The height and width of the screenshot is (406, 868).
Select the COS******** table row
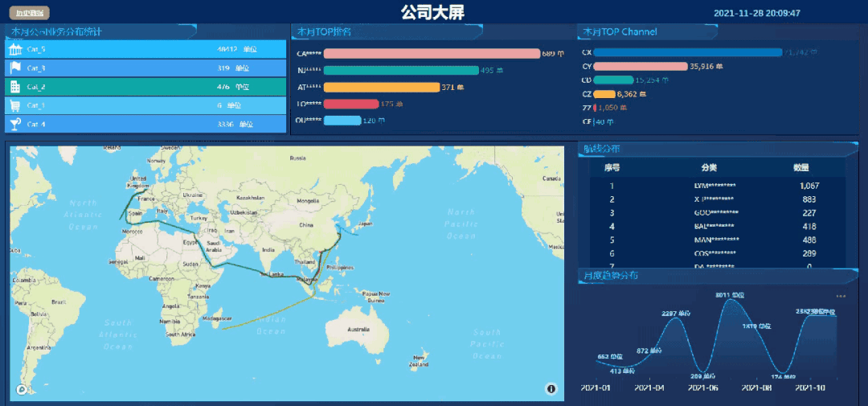pyautogui.click(x=718, y=253)
